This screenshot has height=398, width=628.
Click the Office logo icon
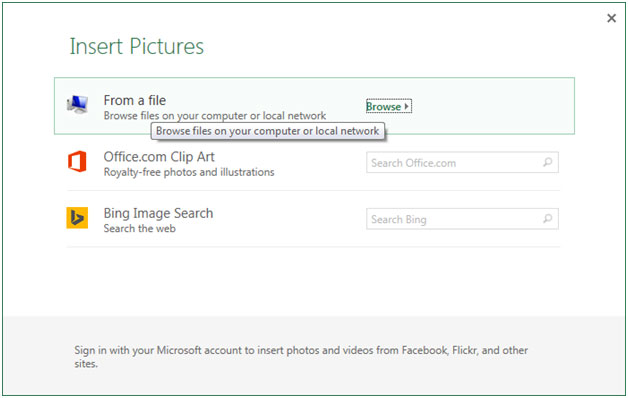tap(77, 161)
